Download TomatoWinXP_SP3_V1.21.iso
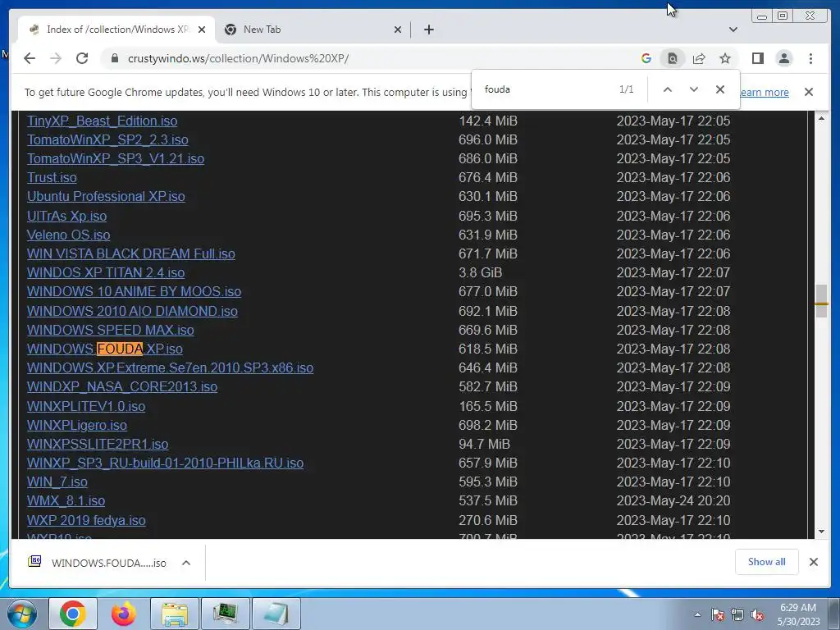840x630 pixels. click(115, 158)
